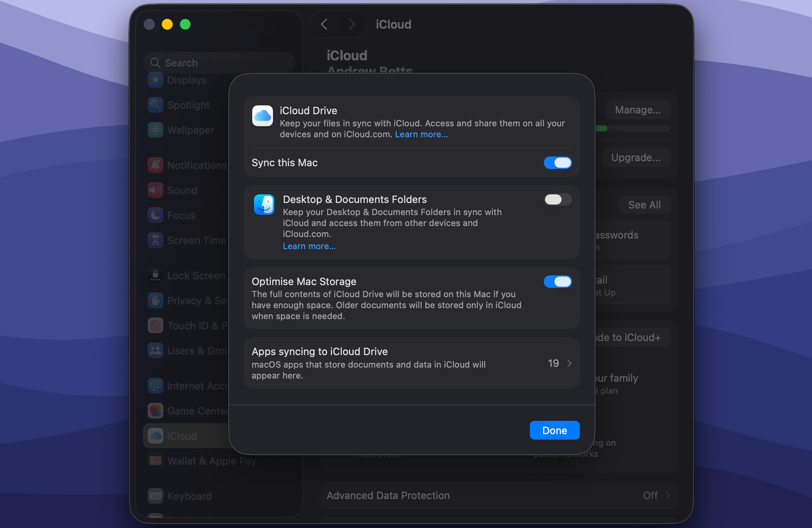Turn off Optimise Mac Storage
Screen dimensions: 812x528
point(558,281)
